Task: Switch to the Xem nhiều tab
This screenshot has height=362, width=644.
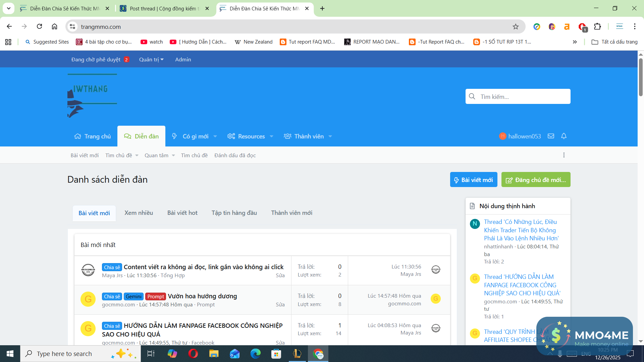Action: click(139, 213)
